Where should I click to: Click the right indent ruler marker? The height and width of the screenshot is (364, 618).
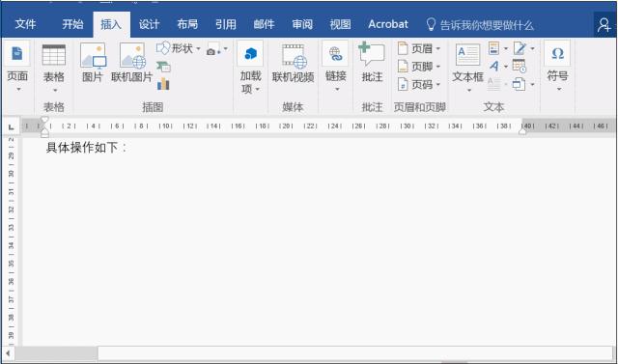click(522, 131)
